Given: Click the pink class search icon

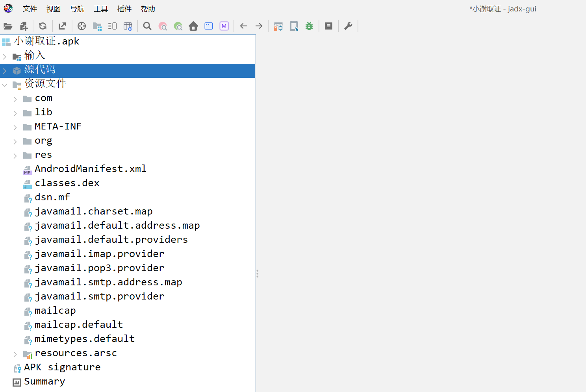Looking at the screenshot, I should [163, 26].
